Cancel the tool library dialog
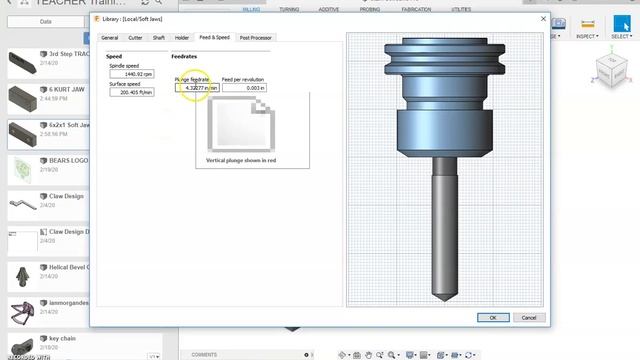This screenshot has height=360, width=640. click(529, 318)
